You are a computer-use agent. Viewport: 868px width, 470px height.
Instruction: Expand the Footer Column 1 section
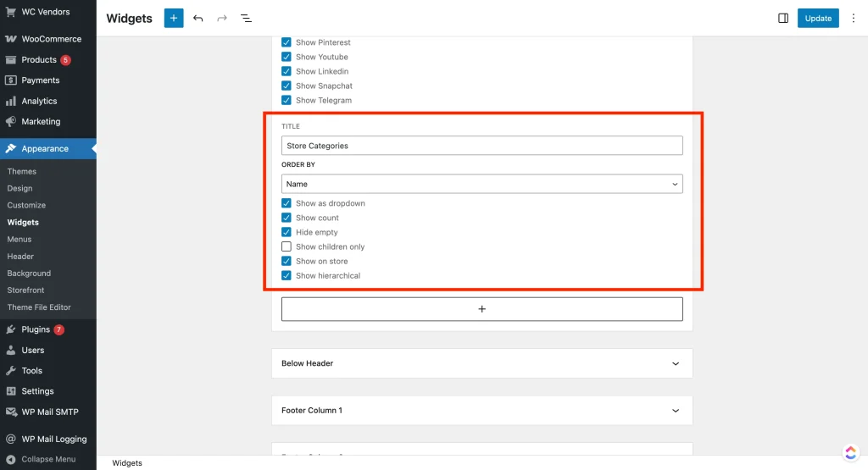(x=481, y=411)
